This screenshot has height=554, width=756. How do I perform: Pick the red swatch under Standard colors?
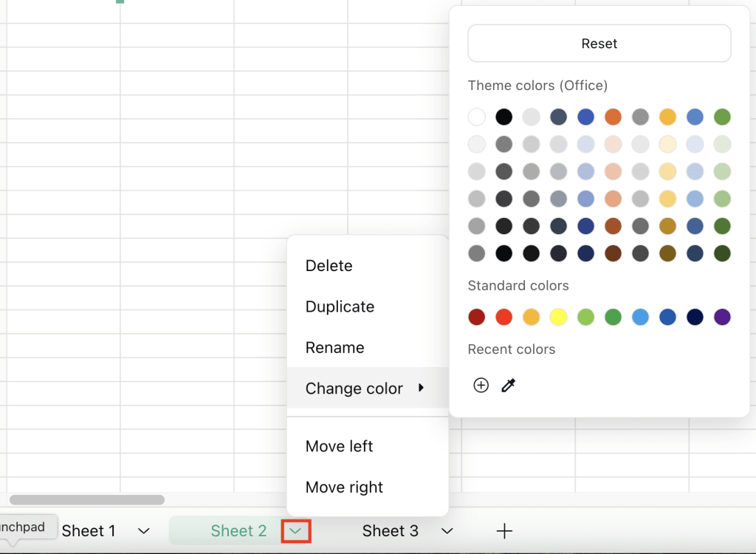point(504,316)
